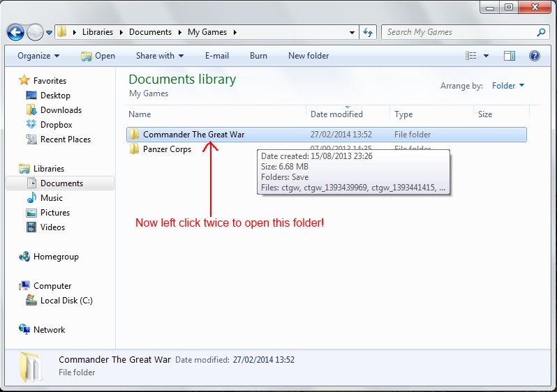Open Downloads in Favorites

tap(61, 110)
